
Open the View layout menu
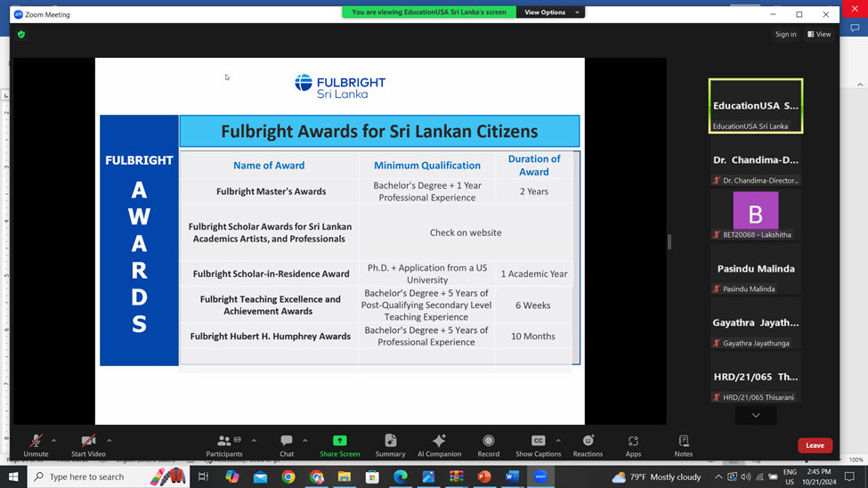[x=819, y=35]
